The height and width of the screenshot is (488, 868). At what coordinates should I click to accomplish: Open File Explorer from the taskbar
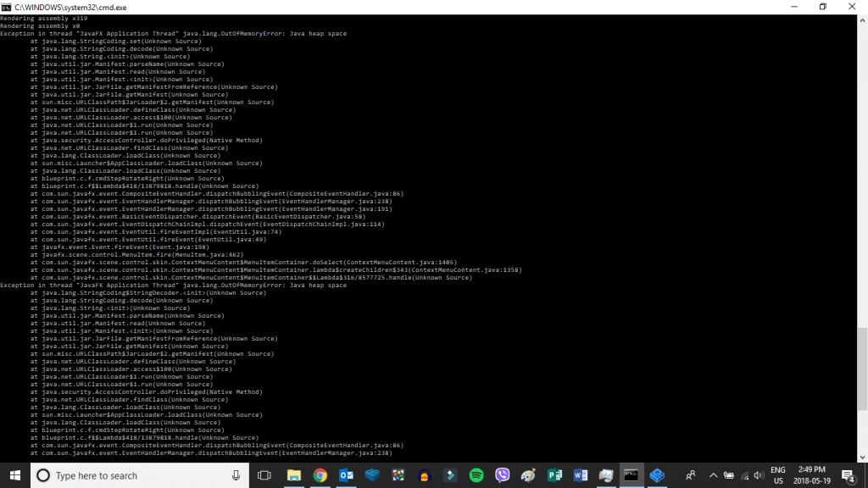click(294, 475)
